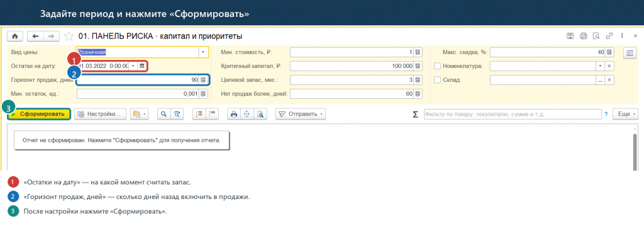
Task: Add report to favorites with the star
Action: click(x=69, y=36)
